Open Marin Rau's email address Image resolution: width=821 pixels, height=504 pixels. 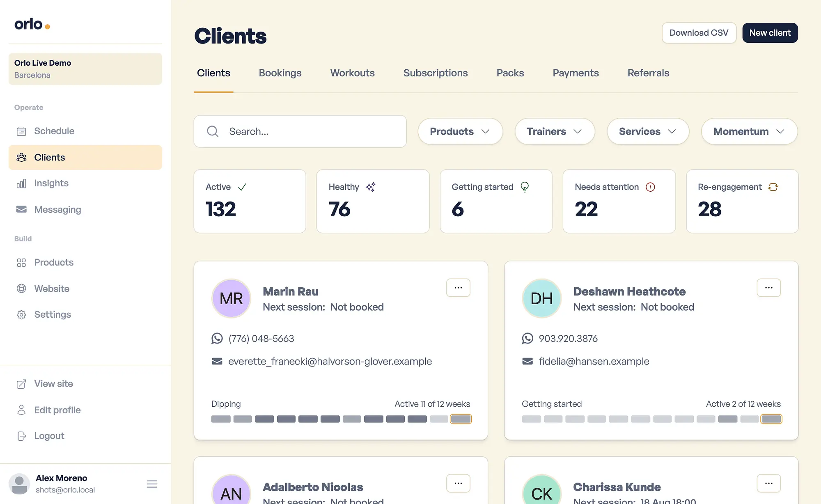pyautogui.click(x=330, y=361)
